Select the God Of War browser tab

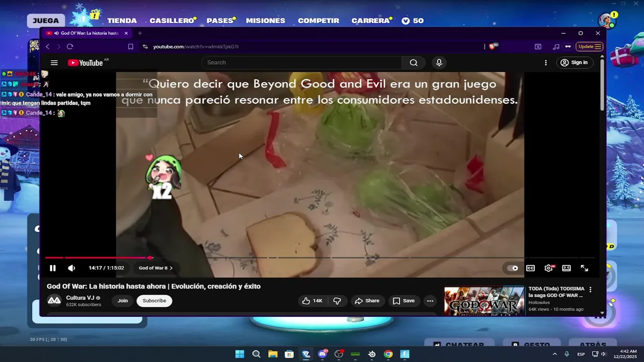87,33
